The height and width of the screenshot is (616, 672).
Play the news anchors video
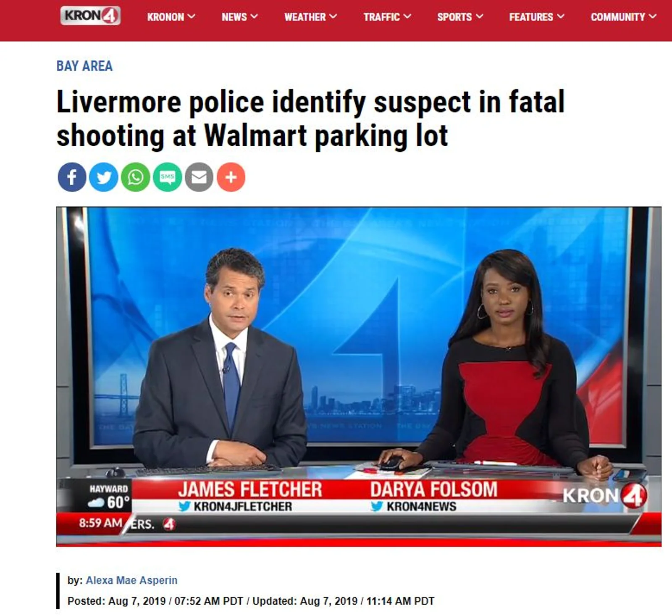[359, 376]
